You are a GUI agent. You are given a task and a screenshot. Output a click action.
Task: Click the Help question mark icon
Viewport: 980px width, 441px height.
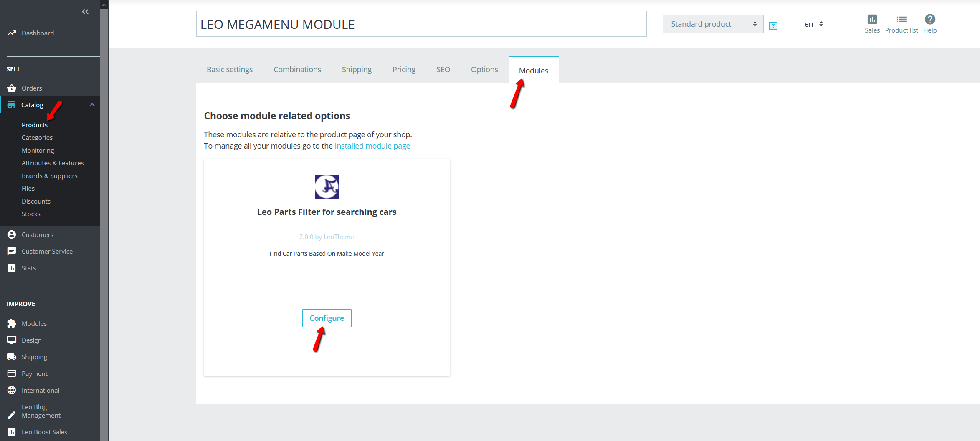929,19
